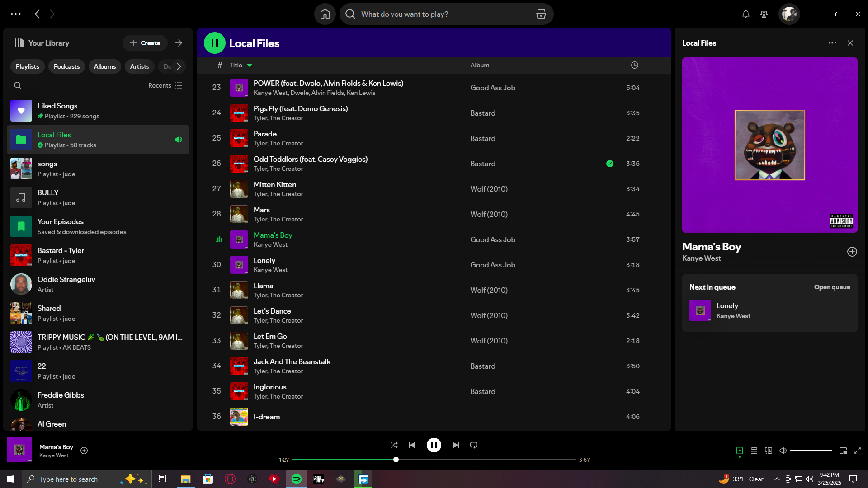
Task: Select the Albums filter chip
Action: pyautogui.click(x=104, y=66)
